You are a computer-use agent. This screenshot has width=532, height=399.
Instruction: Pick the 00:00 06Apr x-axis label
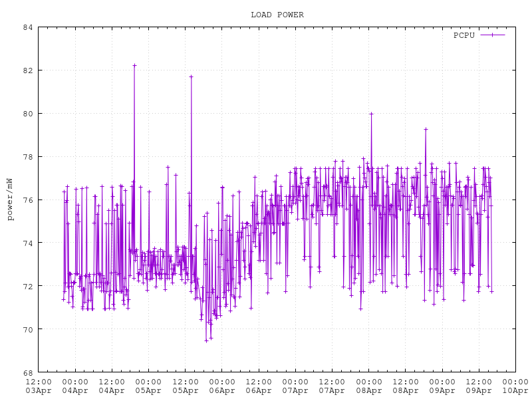pos(221,386)
